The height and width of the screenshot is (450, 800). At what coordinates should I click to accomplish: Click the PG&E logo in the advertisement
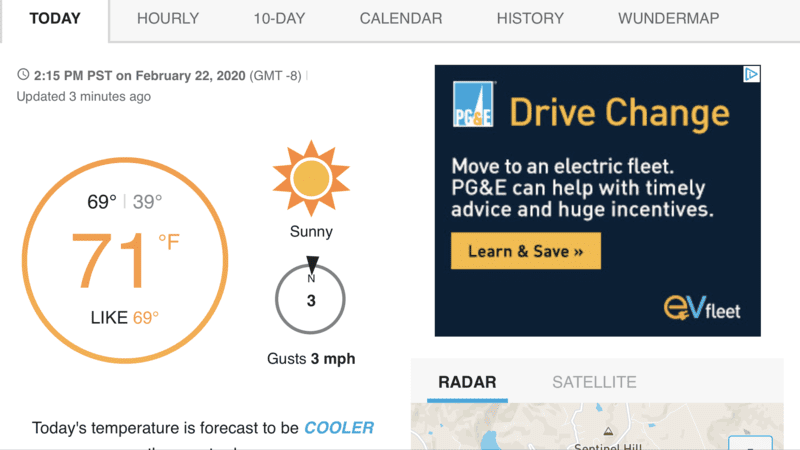click(x=474, y=104)
